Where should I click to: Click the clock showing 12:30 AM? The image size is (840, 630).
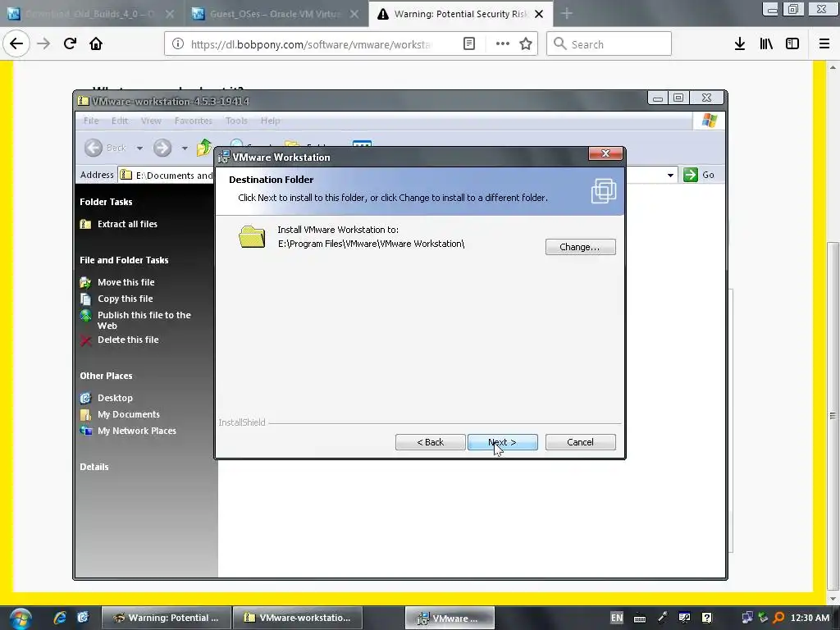(x=810, y=618)
